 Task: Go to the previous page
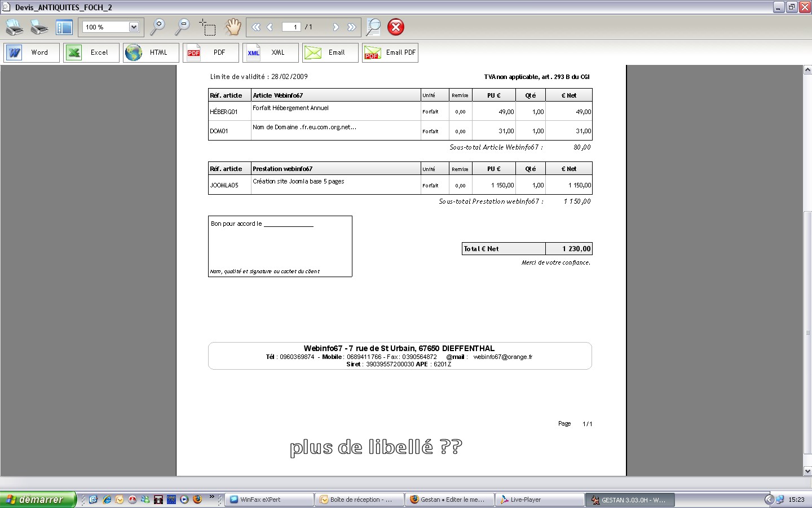coord(270,27)
